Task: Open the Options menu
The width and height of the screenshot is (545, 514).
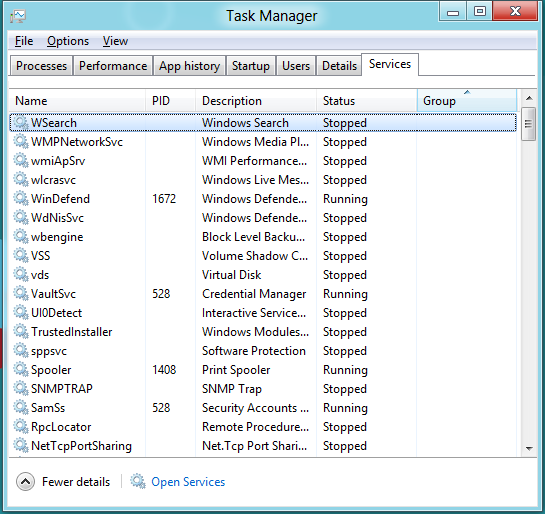Action: 68,41
